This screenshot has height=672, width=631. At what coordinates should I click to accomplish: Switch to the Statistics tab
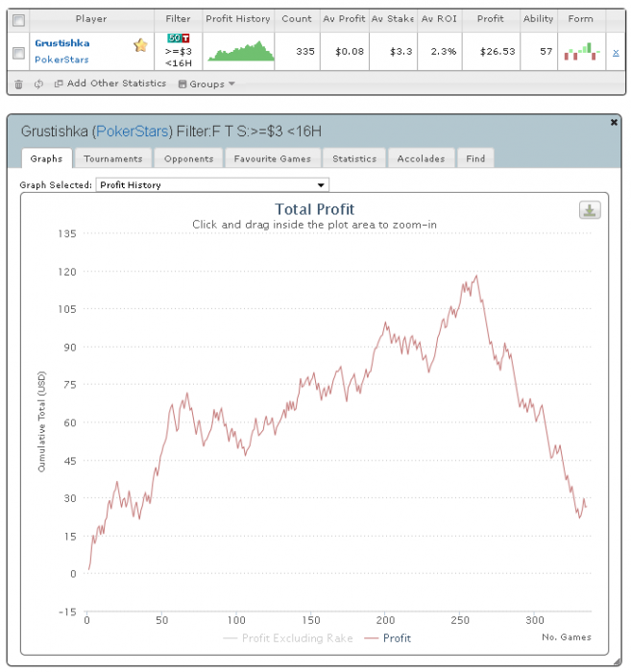pyautogui.click(x=354, y=158)
